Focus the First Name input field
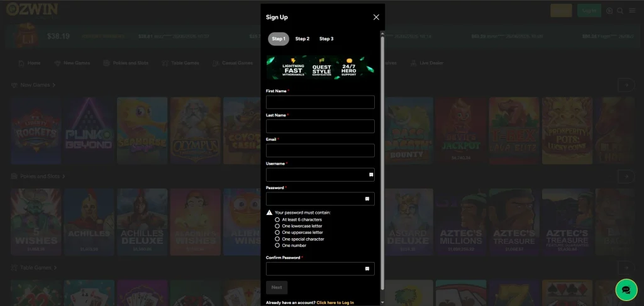The image size is (644, 306). click(320, 102)
